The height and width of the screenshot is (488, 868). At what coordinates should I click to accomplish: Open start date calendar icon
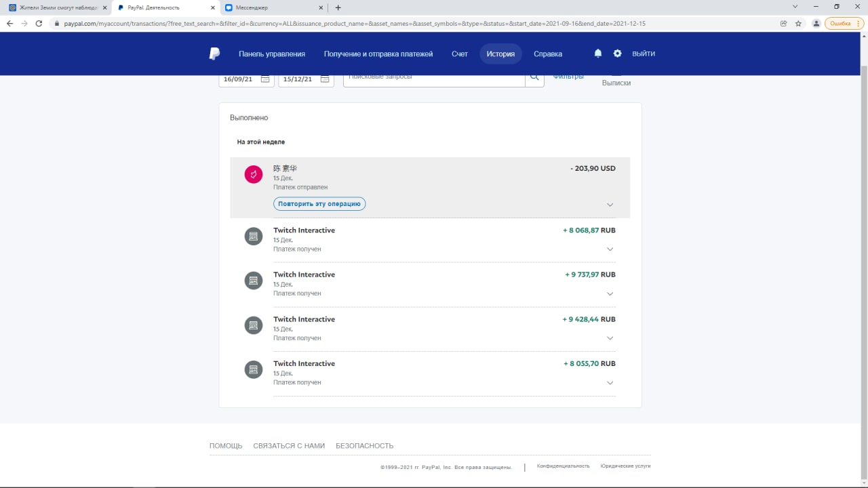[x=265, y=79]
